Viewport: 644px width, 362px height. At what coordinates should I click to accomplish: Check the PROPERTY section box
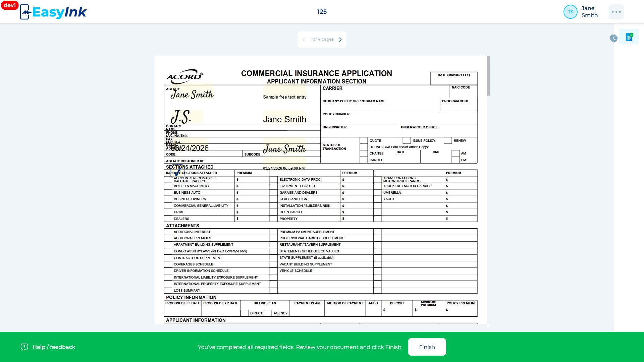(274, 219)
